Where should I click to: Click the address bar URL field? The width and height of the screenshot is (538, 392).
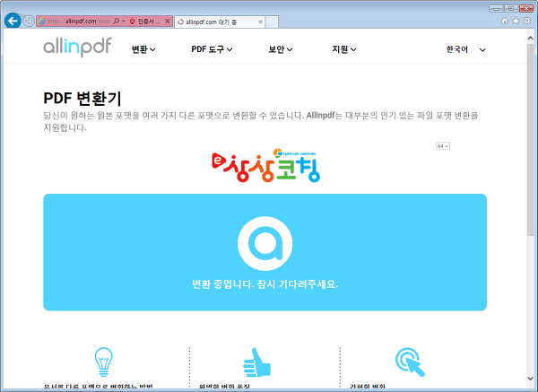coord(79,22)
